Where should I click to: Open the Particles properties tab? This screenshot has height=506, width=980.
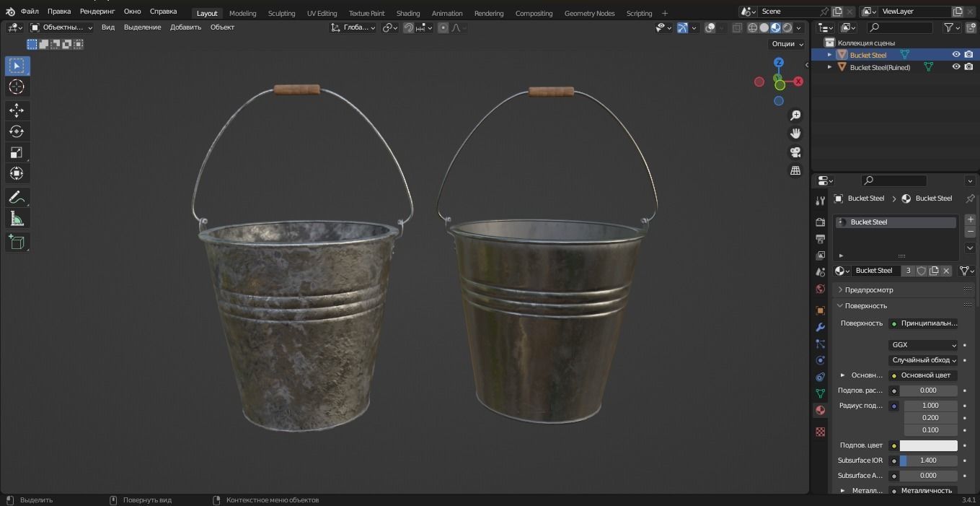point(820,344)
